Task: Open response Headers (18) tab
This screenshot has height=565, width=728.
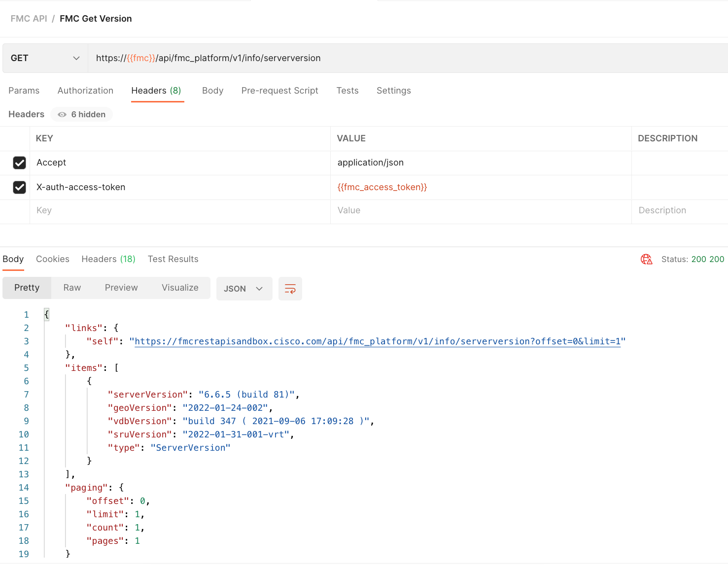Action: tap(108, 259)
